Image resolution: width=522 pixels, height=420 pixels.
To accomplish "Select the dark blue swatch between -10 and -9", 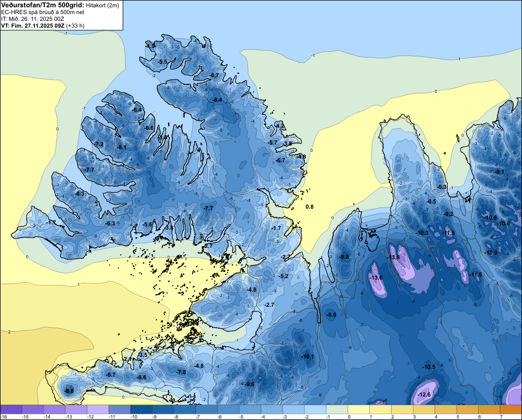I will [x=141, y=410].
